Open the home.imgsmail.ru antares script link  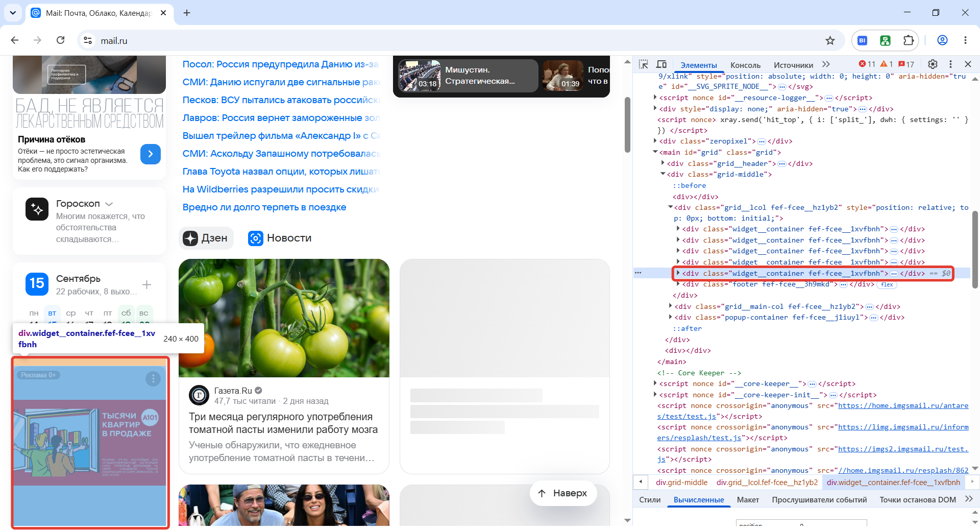[x=813, y=411]
